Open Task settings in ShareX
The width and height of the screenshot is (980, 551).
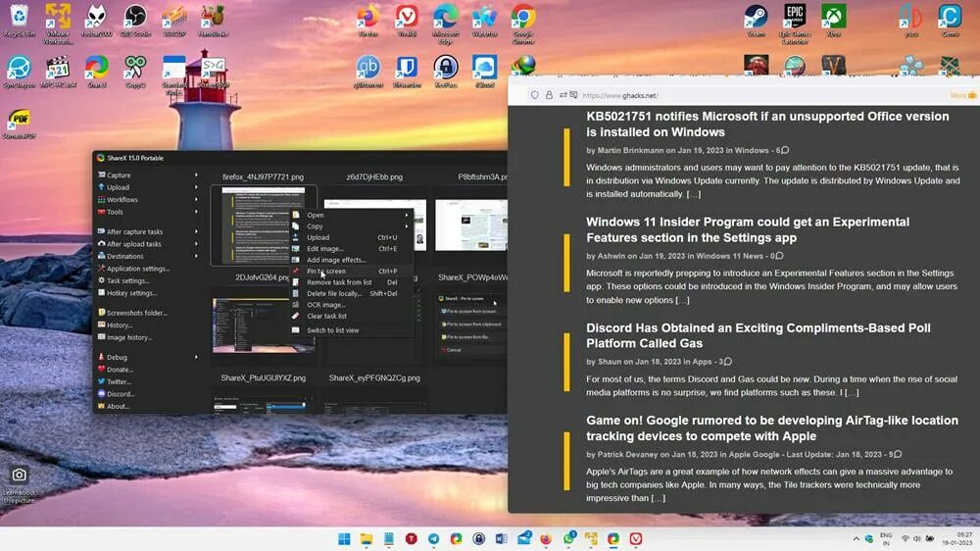tap(123, 280)
